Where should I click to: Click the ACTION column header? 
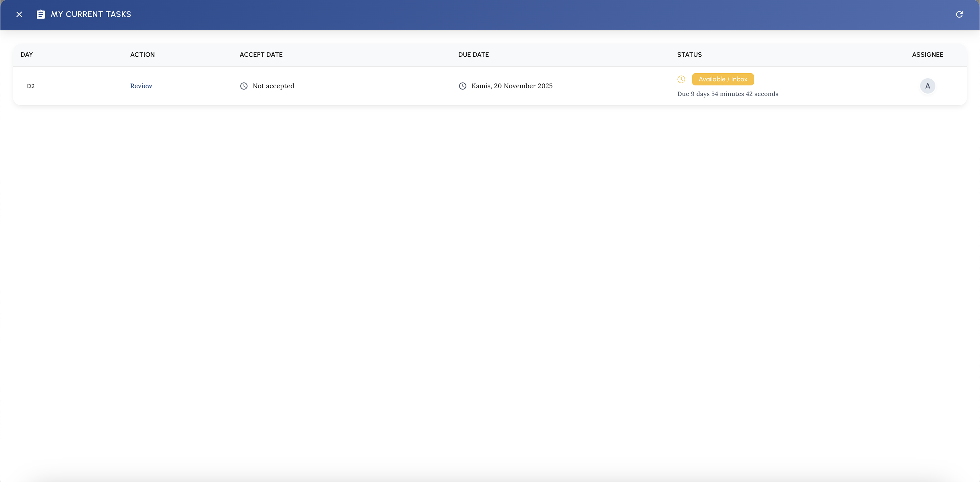tap(142, 55)
